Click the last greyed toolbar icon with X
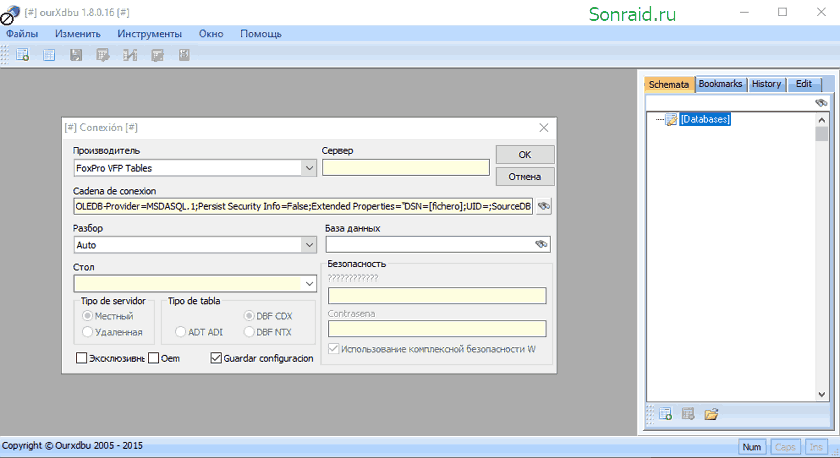This screenshot has height=458, width=840. click(184, 55)
